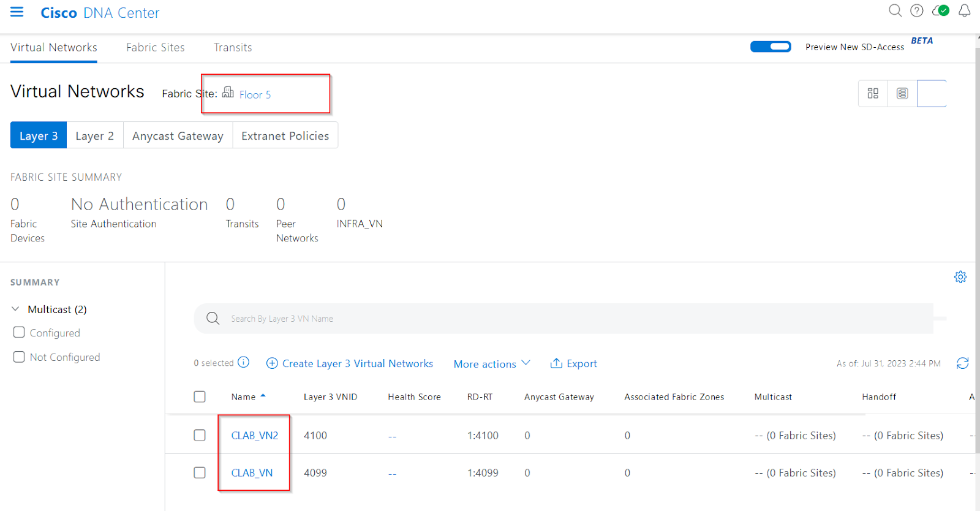Sort by Name column header
This screenshot has height=511, width=980.
(248, 396)
